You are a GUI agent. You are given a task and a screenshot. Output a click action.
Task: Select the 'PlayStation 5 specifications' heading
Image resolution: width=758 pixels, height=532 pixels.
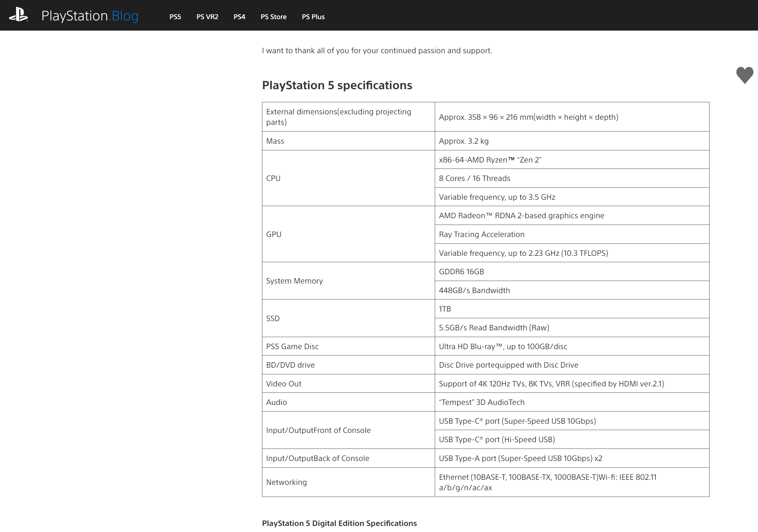[337, 85]
